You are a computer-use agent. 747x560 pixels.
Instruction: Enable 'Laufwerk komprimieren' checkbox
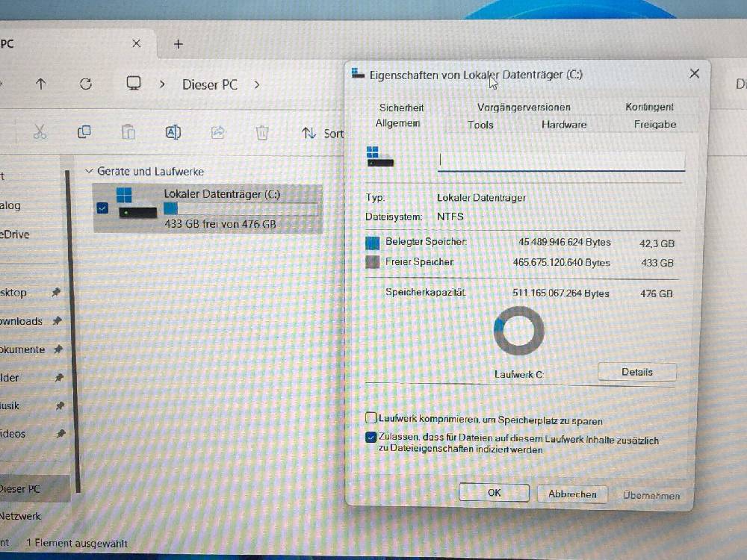coord(371,418)
